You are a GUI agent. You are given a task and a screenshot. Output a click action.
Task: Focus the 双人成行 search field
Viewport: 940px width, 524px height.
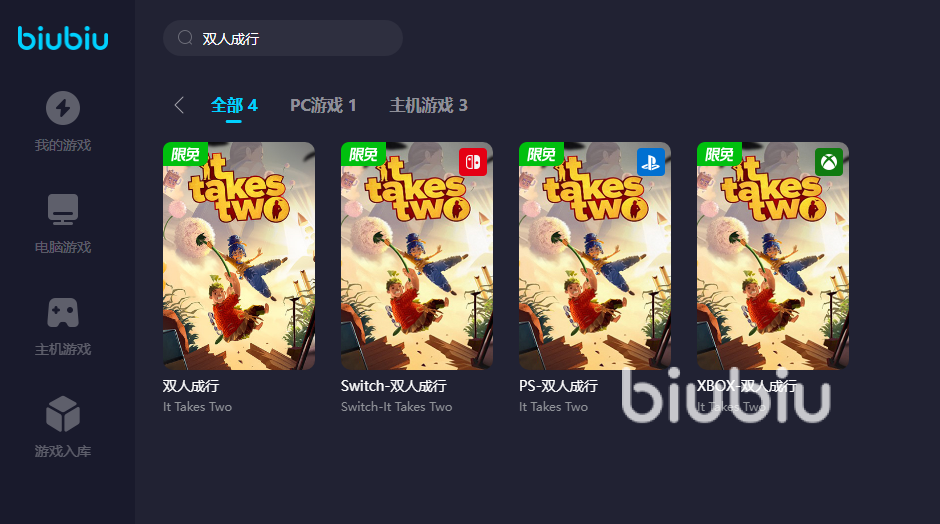point(283,38)
